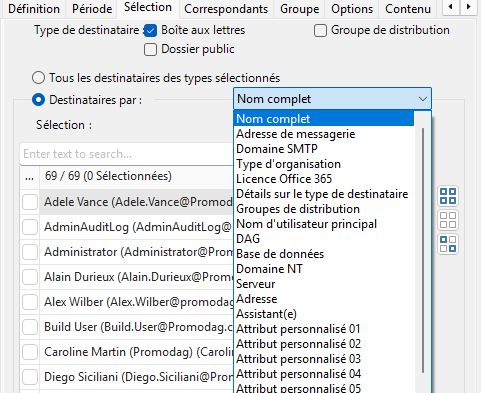Click the dropdown list vertical scrollbar
The width and height of the screenshot is (481, 393).
click(423, 250)
